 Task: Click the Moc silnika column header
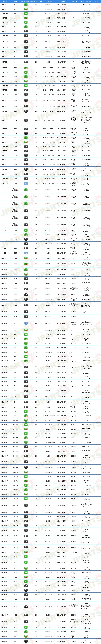coord(61,1)
